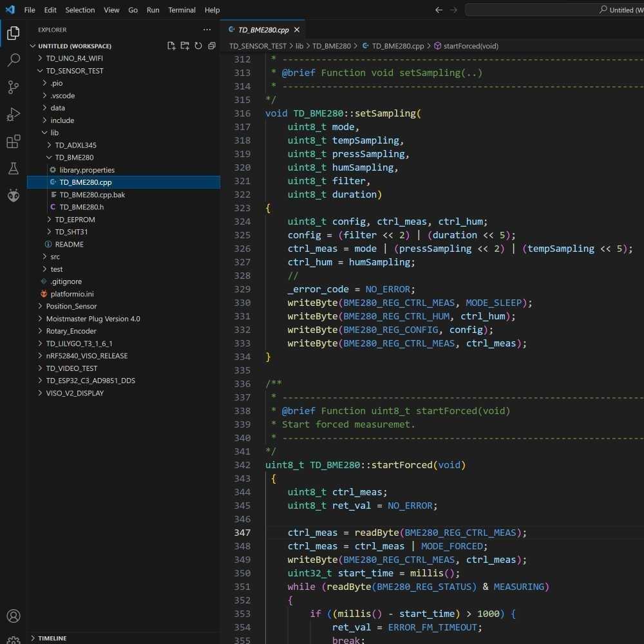The width and height of the screenshot is (644, 644).
Task: Open the Source Control view
Action: (13, 88)
